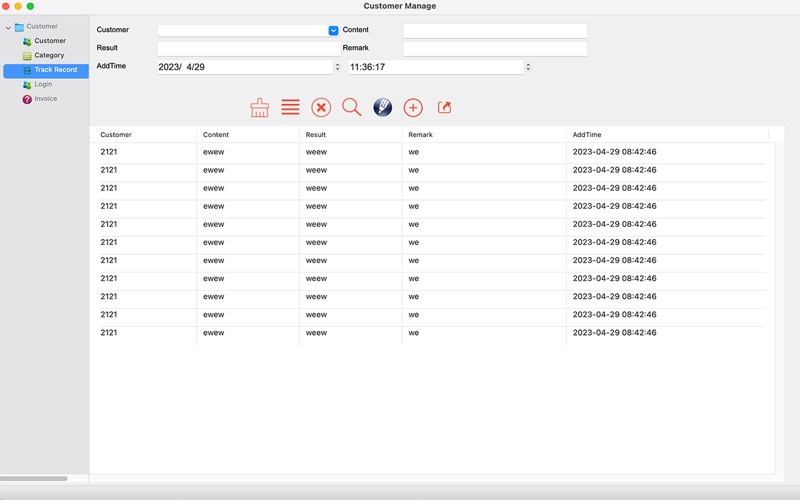
Task: Select Customer child item in sidebar
Action: point(50,41)
